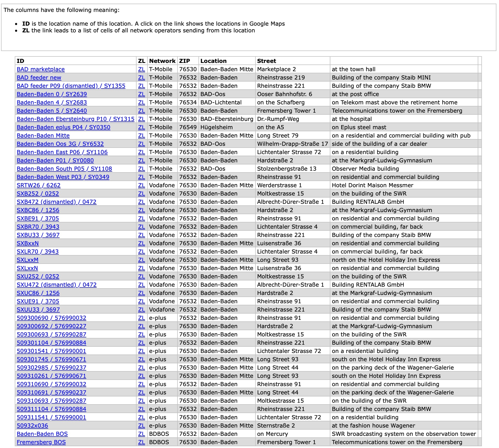
Task: Open SXU472 (dismantled) / 0472 link
Action: click(x=57, y=285)
